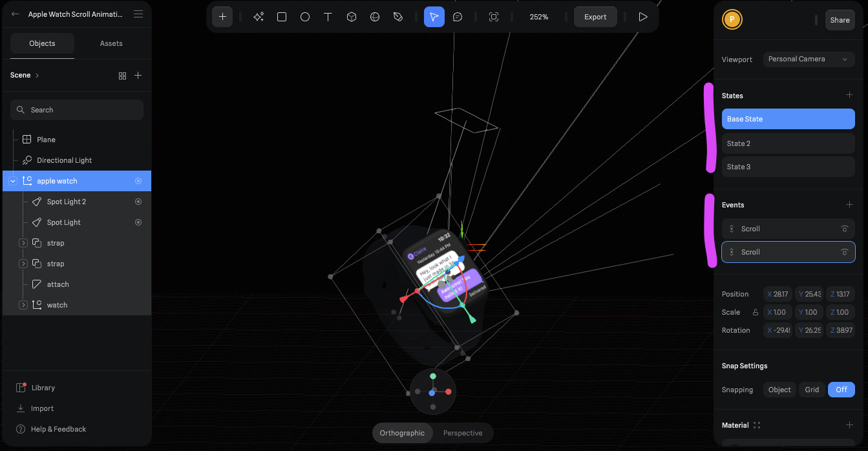Image resolution: width=868 pixels, height=451 pixels.
Task: Open the Scene chevron menu
Action: [x=37, y=76]
